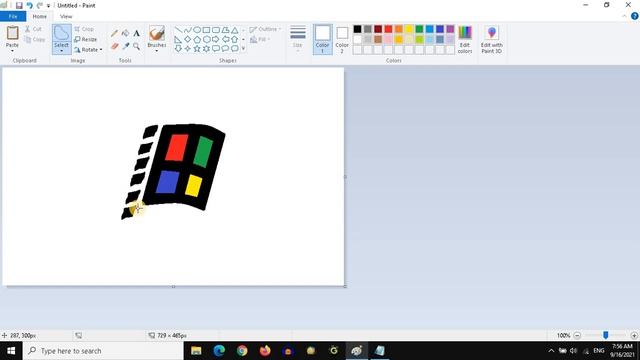Screen dimensions: 640x360
Task: Choose the Right triangle shape
Action: click(x=178, y=40)
